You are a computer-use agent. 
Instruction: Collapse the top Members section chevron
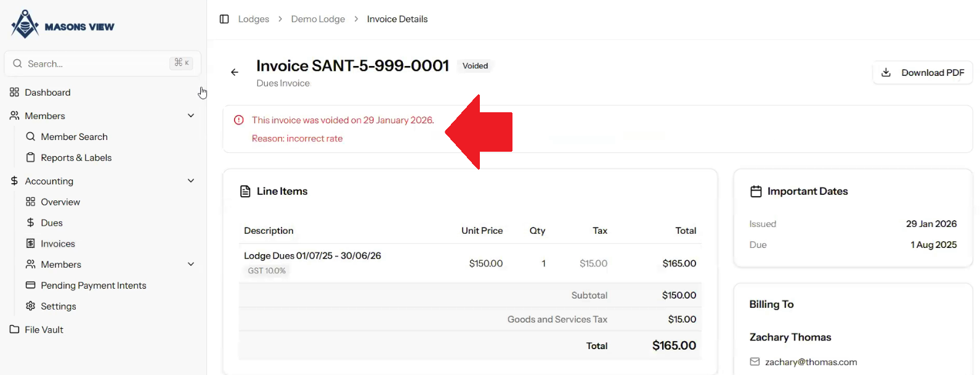click(x=191, y=115)
